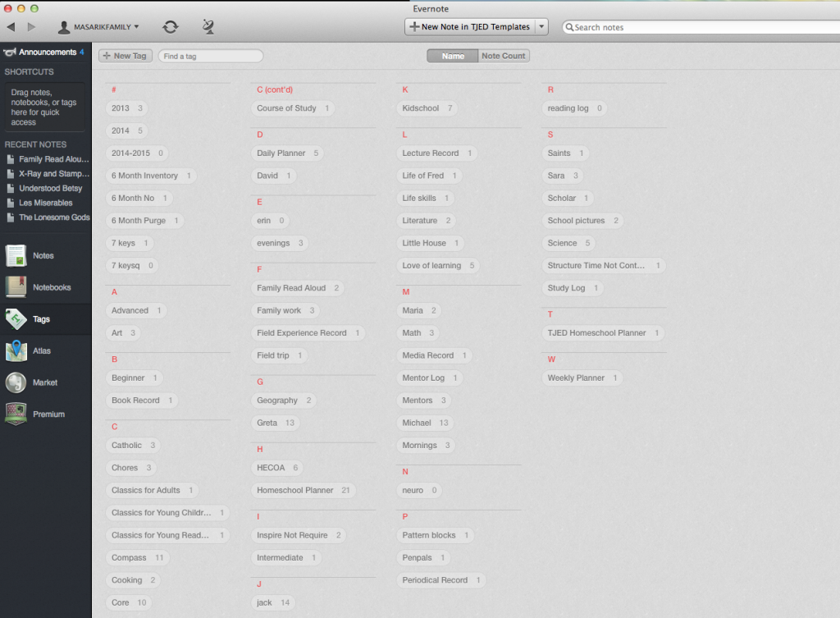Screen dimensions: 840x618
Task: Go forward with the right arrow
Action: (31, 27)
